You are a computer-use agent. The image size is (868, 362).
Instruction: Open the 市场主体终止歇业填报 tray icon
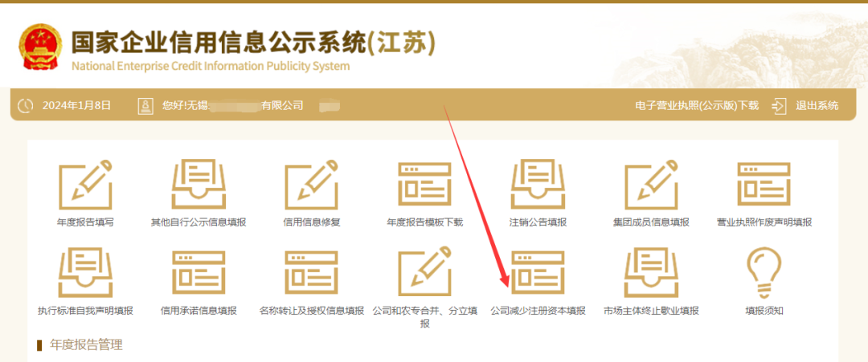tap(651, 272)
